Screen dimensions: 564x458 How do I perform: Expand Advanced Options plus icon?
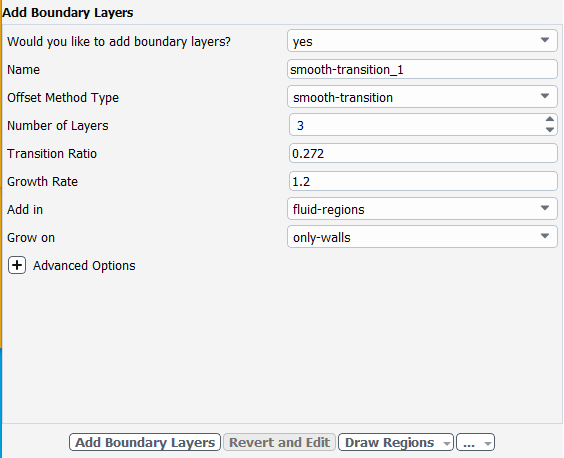click(17, 266)
